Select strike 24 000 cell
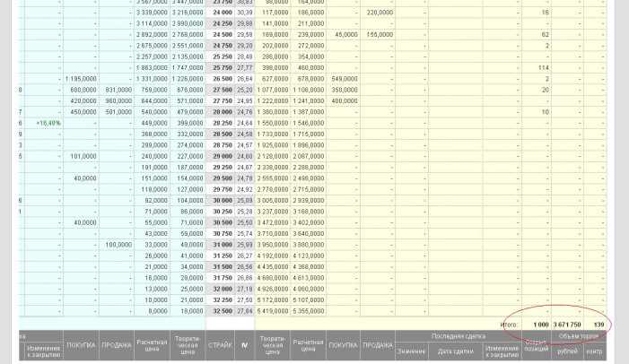This screenshot has width=629, height=364. pos(220,13)
